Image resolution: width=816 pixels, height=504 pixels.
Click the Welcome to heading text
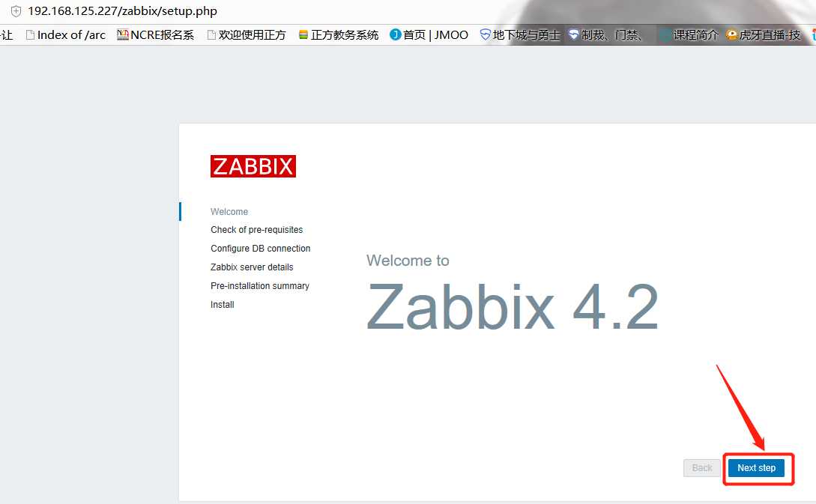pyautogui.click(x=408, y=261)
